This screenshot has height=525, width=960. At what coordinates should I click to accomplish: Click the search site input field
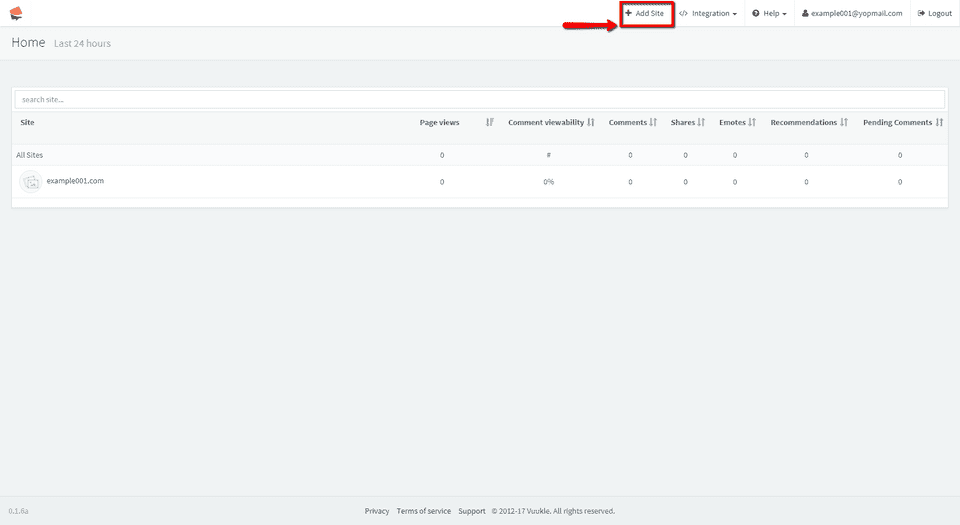pos(480,100)
